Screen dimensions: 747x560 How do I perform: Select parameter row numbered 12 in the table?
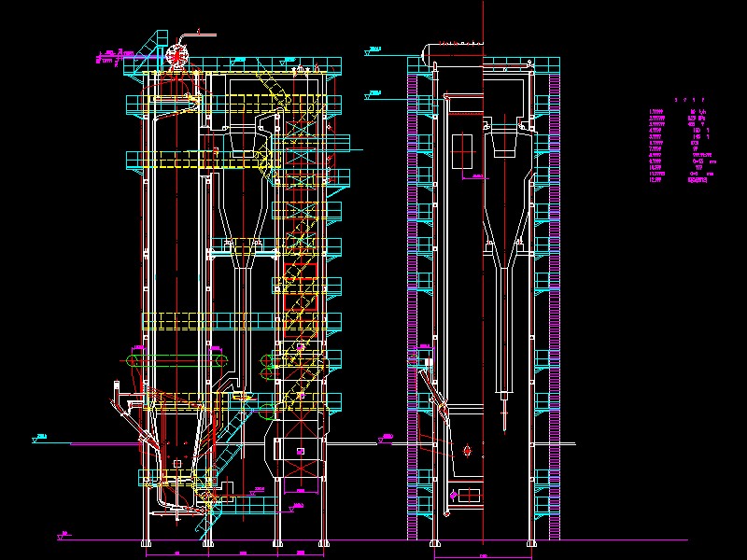coord(679,180)
